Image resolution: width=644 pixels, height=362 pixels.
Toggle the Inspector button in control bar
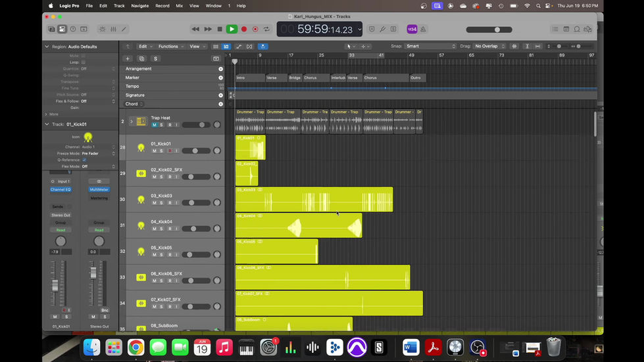(62, 29)
